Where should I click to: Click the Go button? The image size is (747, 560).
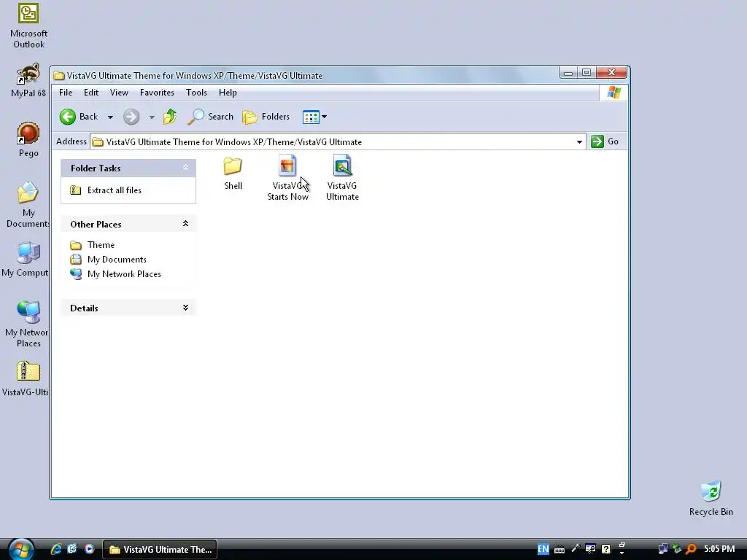[605, 141]
